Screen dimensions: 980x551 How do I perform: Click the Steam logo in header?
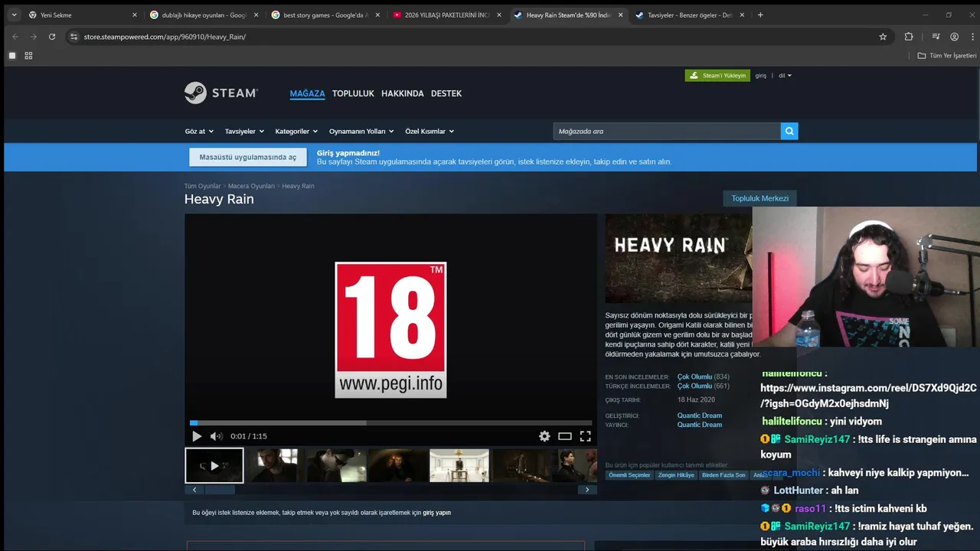pos(221,93)
